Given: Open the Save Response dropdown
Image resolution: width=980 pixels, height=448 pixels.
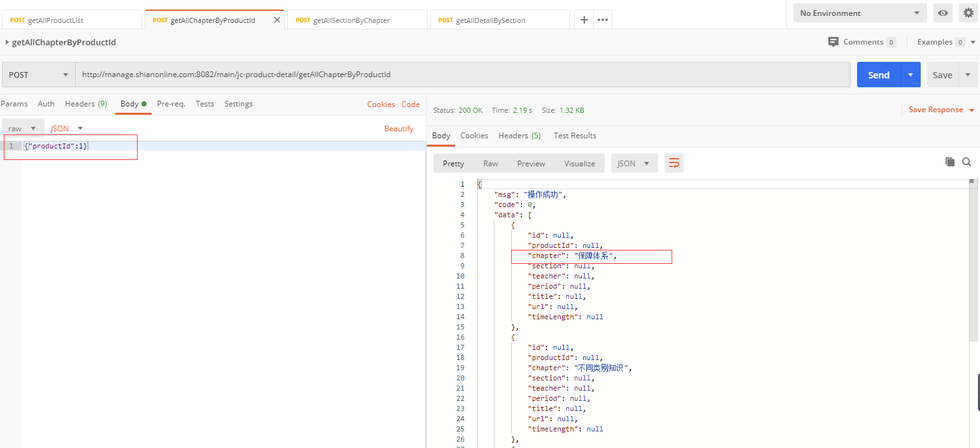Looking at the screenshot, I should (941, 110).
